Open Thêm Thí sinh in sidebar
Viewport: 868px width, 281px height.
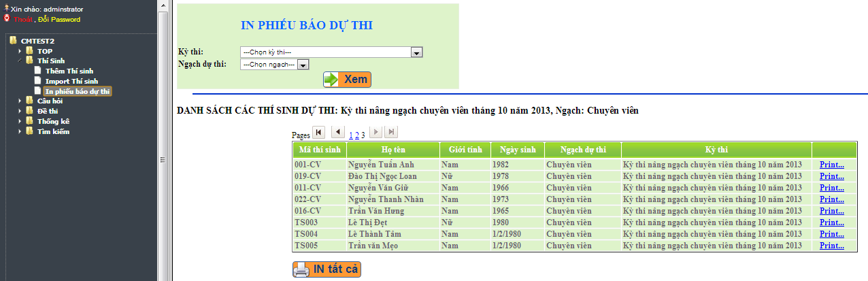point(69,71)
